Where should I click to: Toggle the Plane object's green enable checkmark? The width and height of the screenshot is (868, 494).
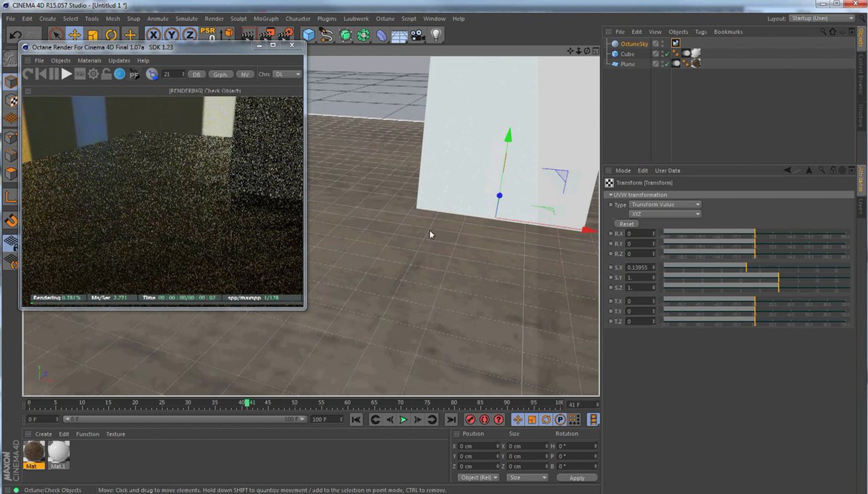[x=667, y=64]
